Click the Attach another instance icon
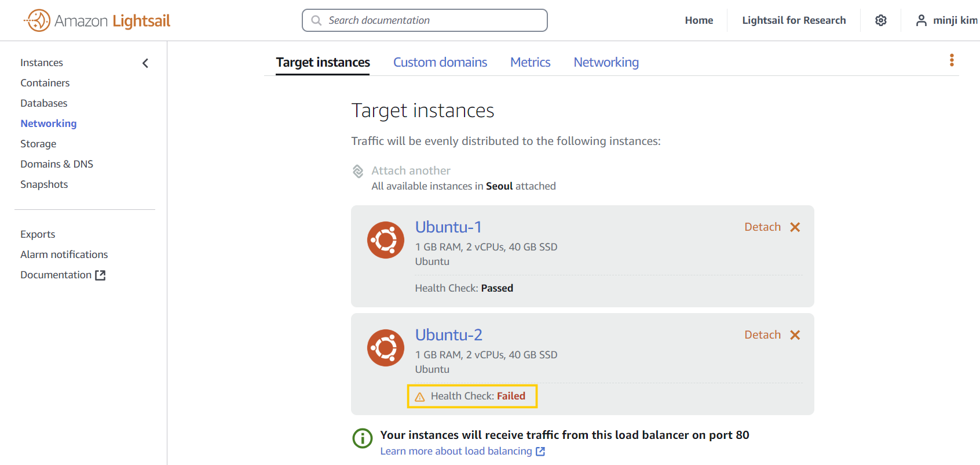This screenshot has width=980, height=465. (x=358, y=171)
